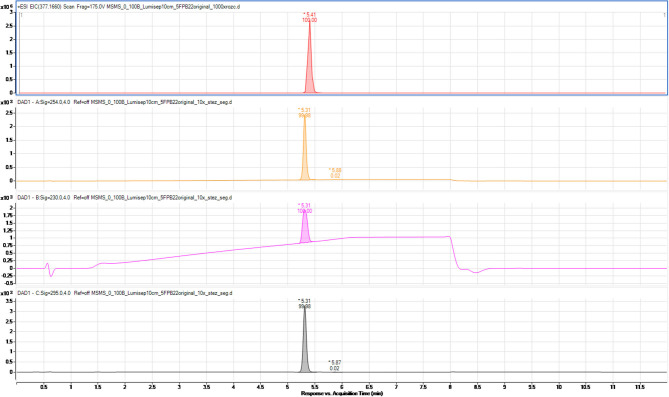Select the magenta 5.31 peak label
Screen dimensions: 669x397
tap(305, 208)
